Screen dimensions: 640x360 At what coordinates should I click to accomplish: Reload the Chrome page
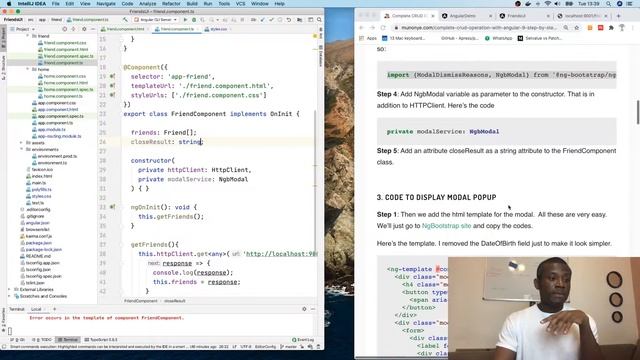[x=383, y=28]
